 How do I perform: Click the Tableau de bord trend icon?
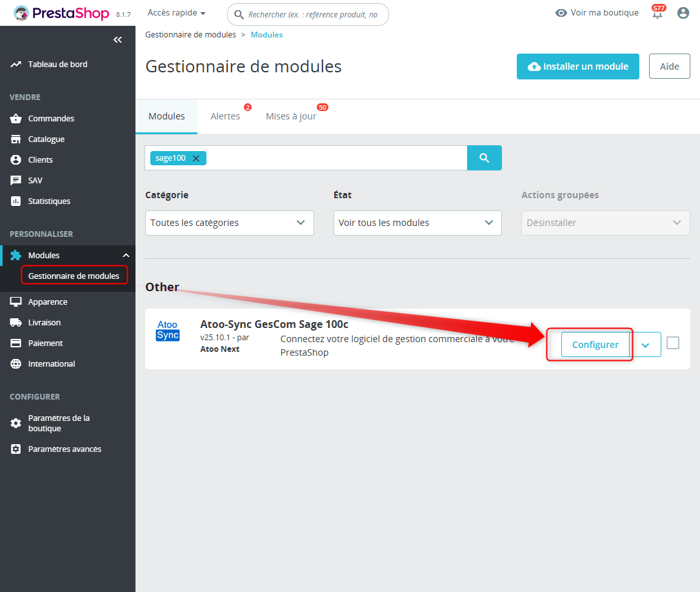[15, 65]
